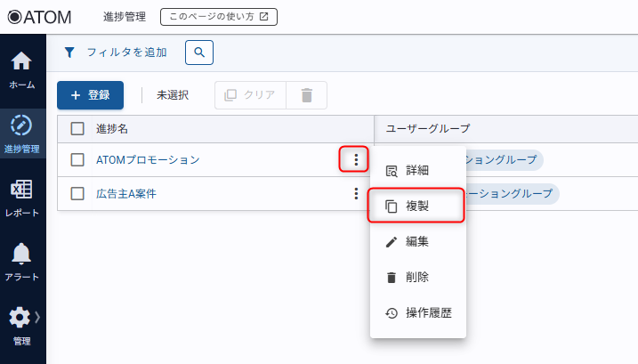Screen dimensions: 638x364
Task: Open the ホーム page from sidebar
Action: (x=22, y=70)
